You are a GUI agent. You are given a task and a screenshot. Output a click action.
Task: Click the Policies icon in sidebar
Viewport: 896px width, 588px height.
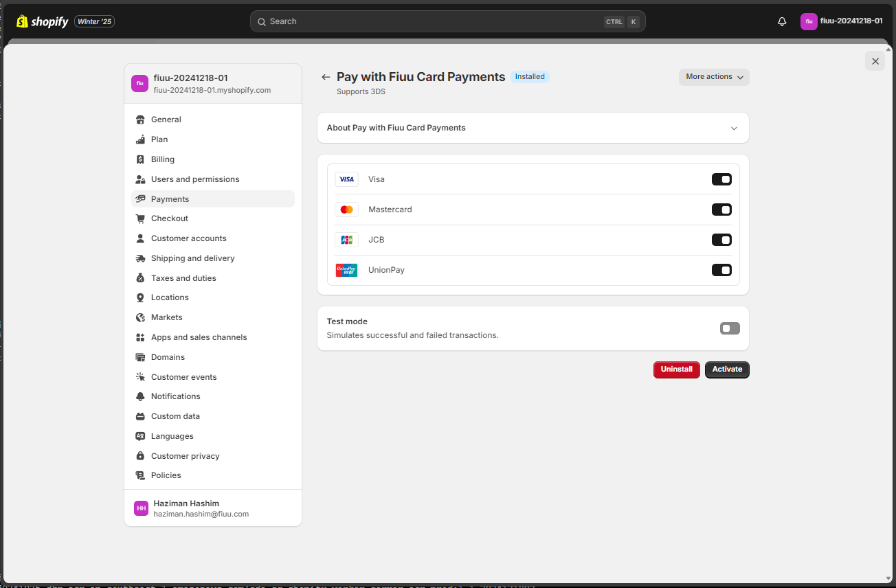tap(141, 475)
